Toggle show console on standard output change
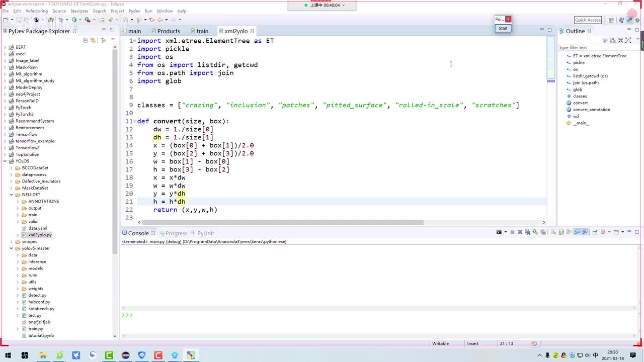The image size is (644, 362). click(577, 232)
